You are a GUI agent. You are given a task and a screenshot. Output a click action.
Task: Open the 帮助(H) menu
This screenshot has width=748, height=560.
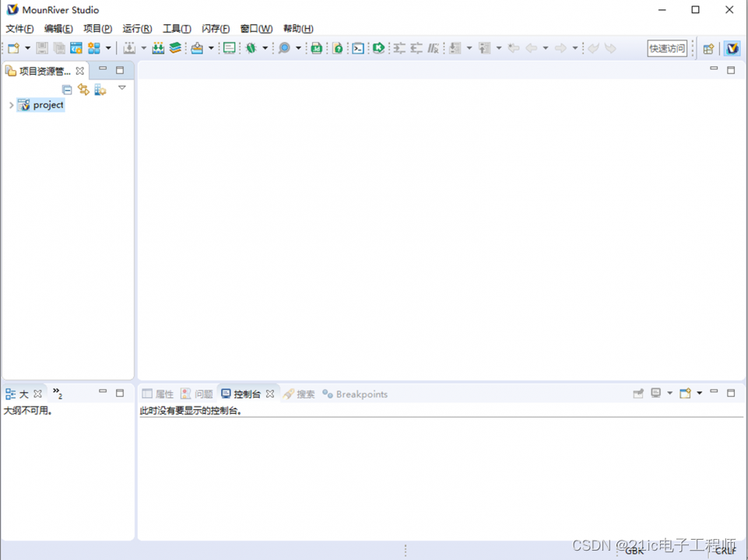point(298,29)
